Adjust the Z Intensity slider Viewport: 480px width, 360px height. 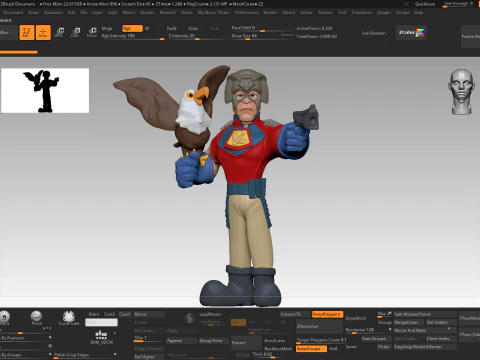pyautogui.click(x=197, y=36)
